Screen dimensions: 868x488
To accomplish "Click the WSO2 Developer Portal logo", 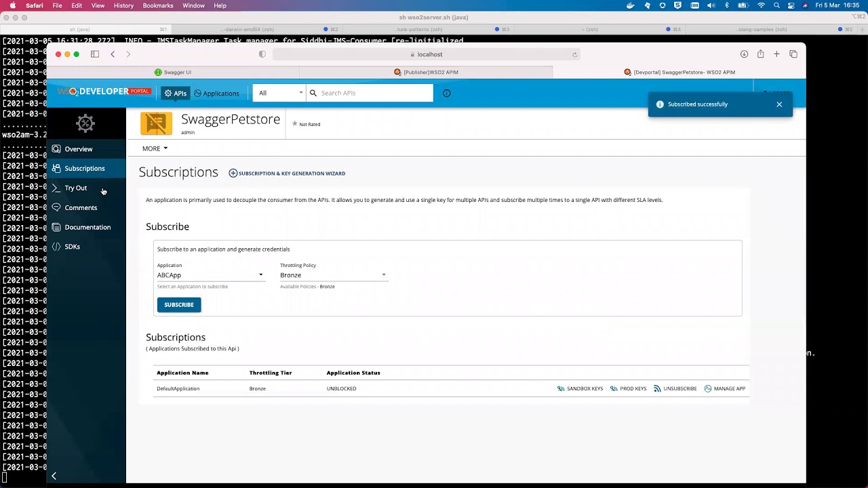I will coord(104,91).
